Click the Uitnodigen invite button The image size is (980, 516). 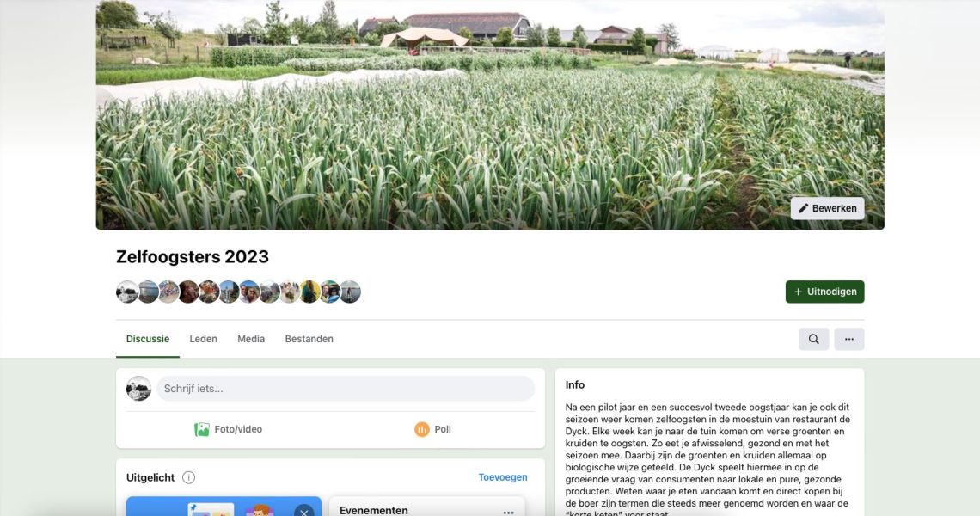(x=824, y=292)
